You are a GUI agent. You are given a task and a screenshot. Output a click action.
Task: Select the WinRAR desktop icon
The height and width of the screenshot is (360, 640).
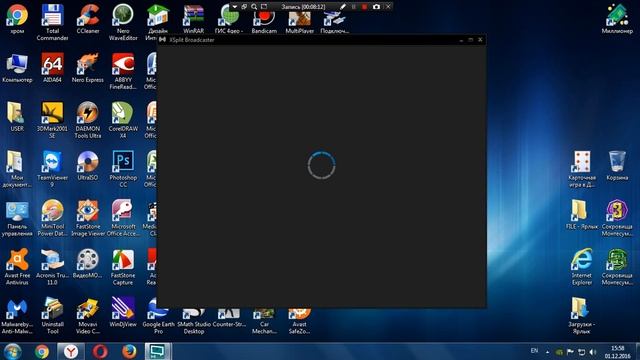click(193, 19)
